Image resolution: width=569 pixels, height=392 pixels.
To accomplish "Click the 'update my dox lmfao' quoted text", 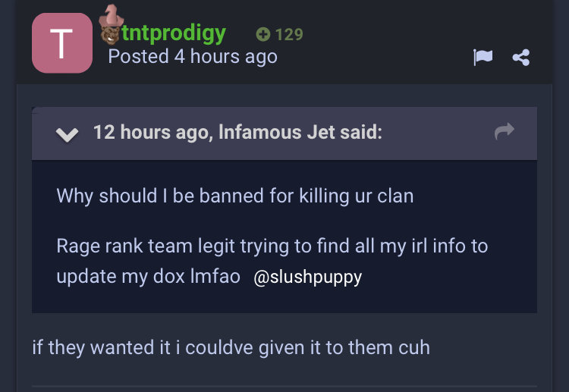I will (x=149, y=277).
